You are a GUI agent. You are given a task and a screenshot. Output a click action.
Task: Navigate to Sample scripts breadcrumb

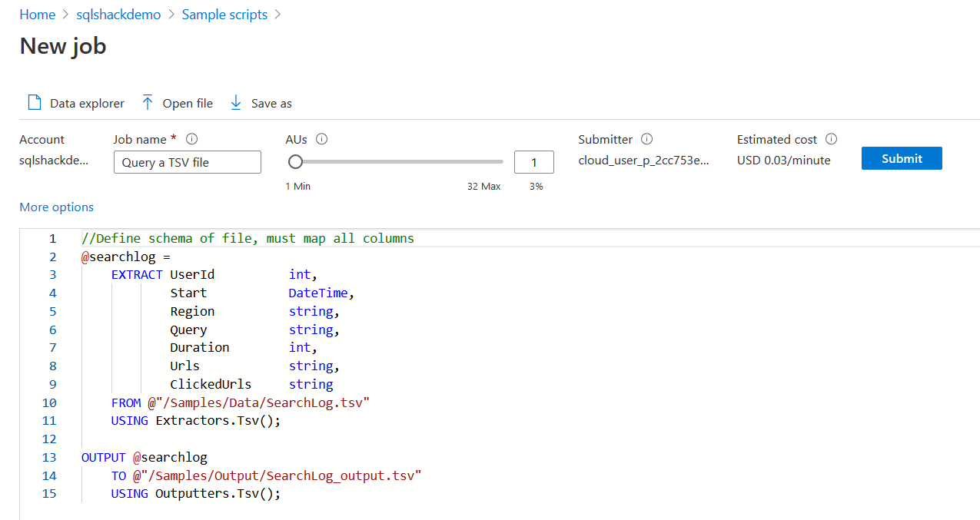pos(224,15)
